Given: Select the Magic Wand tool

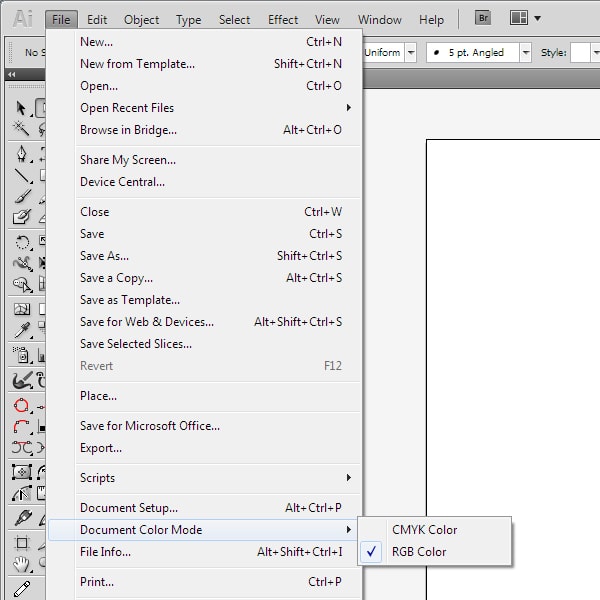Looking at the screenshot, I should point(21,129).
